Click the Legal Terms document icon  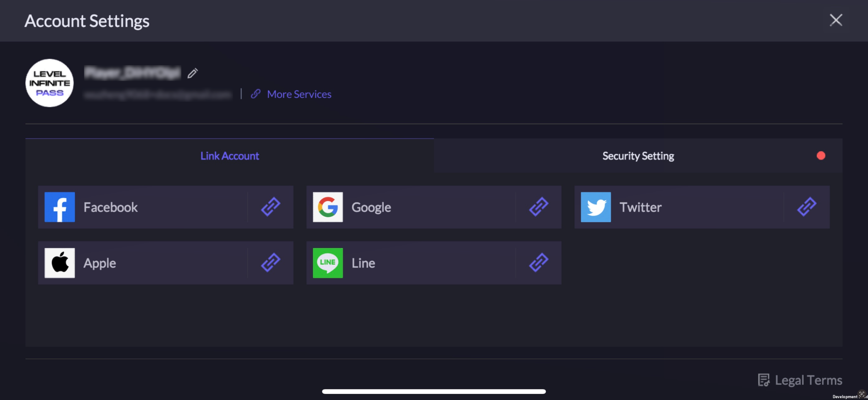pyautogui.click(x=763, y=380)
